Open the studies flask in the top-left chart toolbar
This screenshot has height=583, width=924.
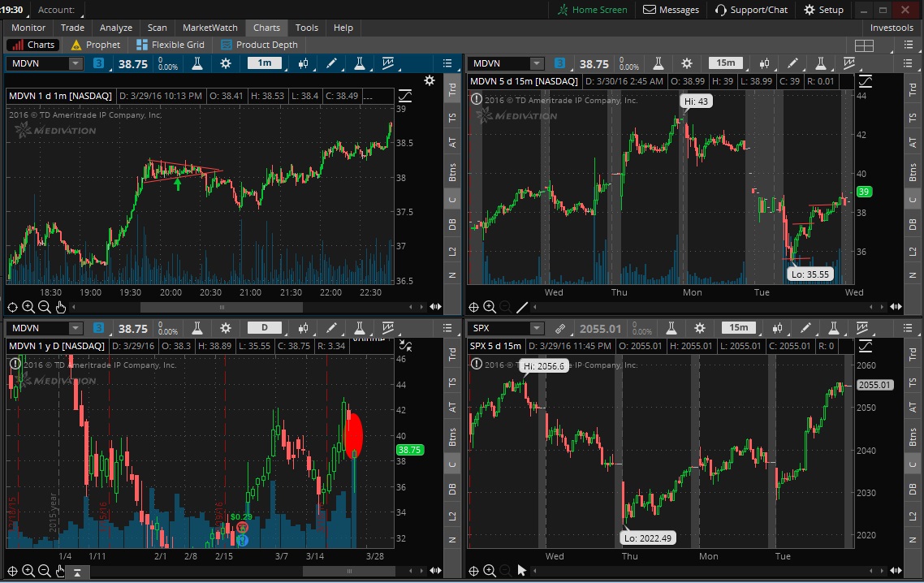point(360,63)
